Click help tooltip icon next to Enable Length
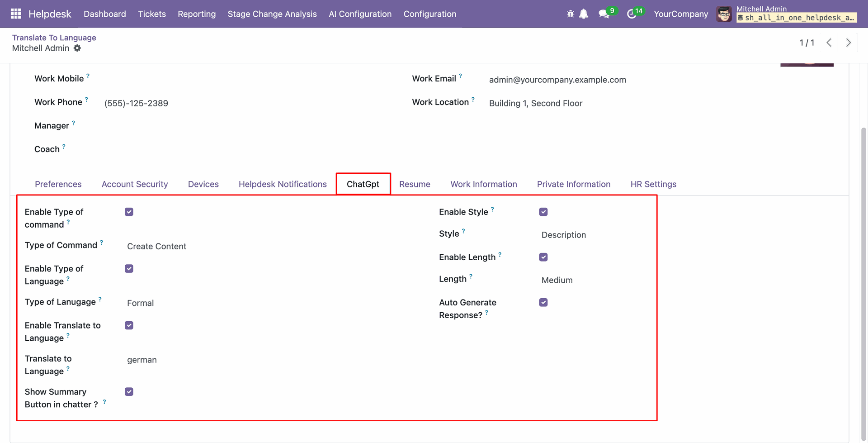 coord(500,255)
